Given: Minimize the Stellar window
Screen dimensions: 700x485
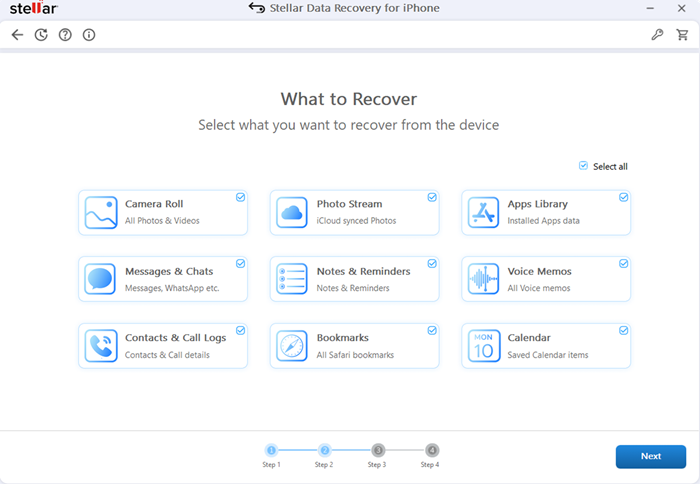Looking at the screenshot, I should [650, 8].
